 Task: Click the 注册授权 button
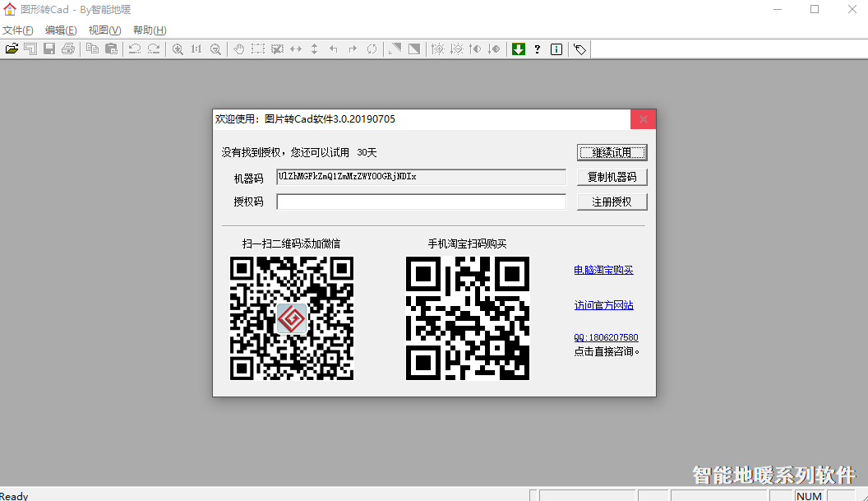(612, 202)
